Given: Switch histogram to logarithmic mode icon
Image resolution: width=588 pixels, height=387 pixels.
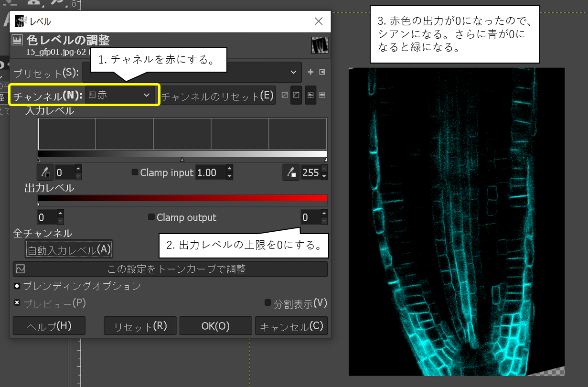Looking at the screenshot, I should [322, 95].
